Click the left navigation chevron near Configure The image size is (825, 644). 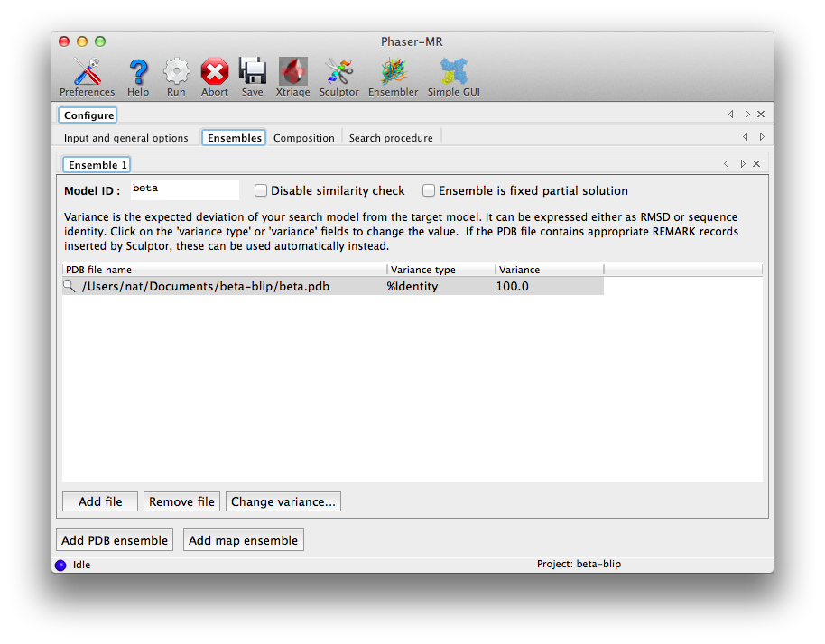(x=731, y=115)
